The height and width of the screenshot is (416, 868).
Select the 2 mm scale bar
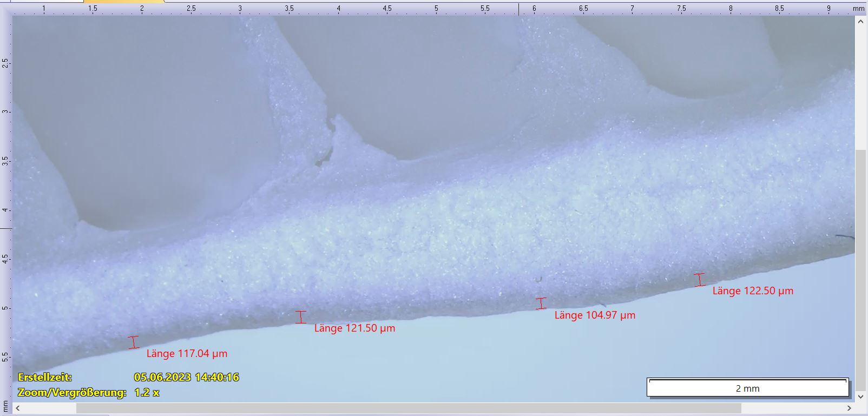coord(747,387)
